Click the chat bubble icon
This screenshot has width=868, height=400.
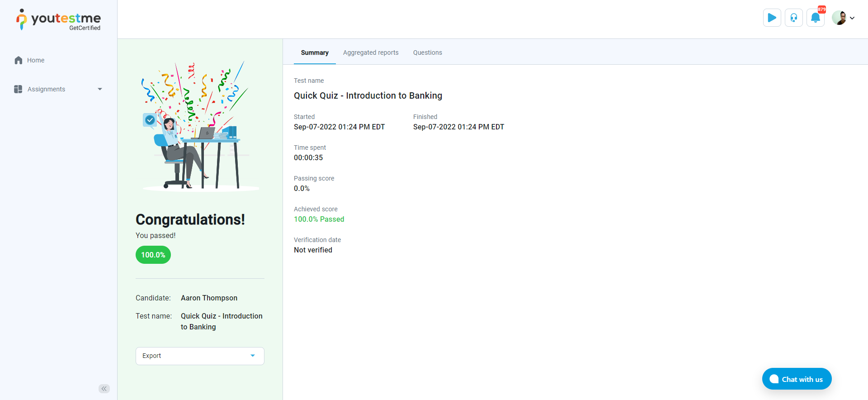[774, 379]
